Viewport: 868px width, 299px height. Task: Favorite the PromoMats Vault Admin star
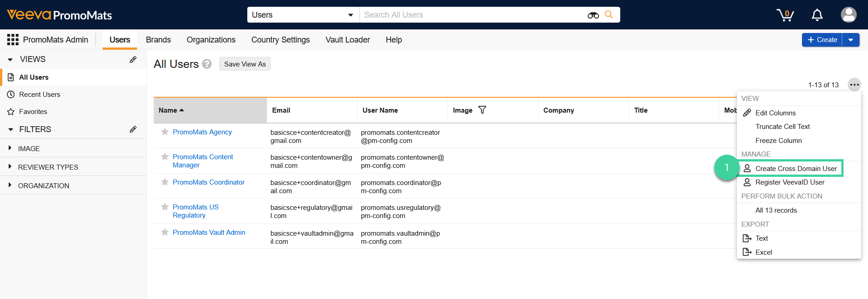pos(165,232)
